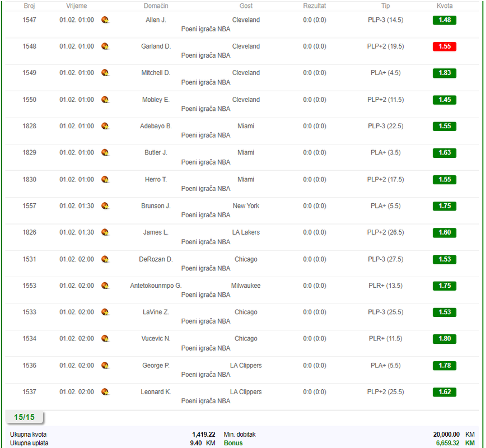
Task: Click the 1.75 odds badge for Brunson J.
Action: (445, 206)
